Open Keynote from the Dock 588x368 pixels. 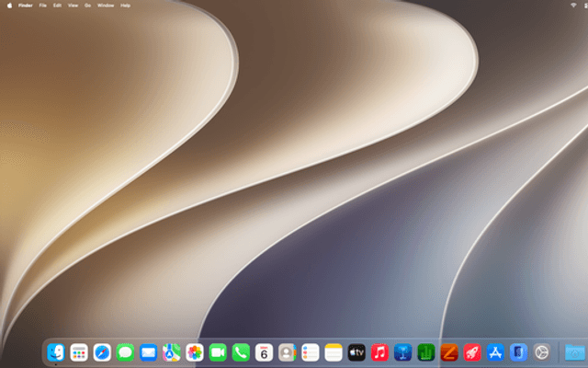(x=402, y=352)
